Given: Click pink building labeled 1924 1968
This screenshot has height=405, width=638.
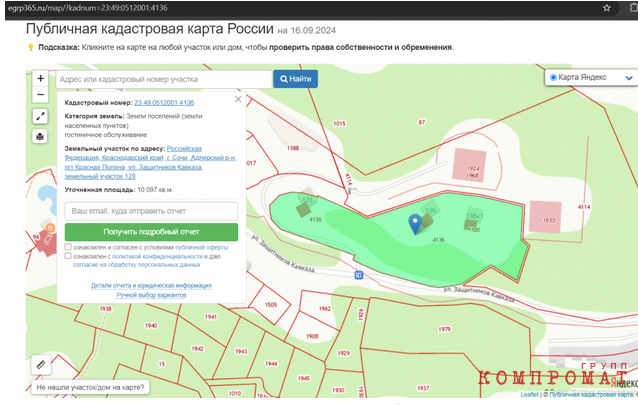Looking at the screenshot, I should (x=469, y=165).
